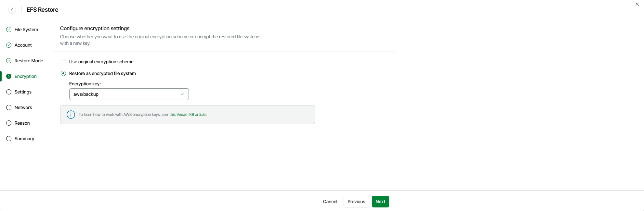Click the Reason step circle icon
Screen dimensions: 644x211
coord(9,123)
